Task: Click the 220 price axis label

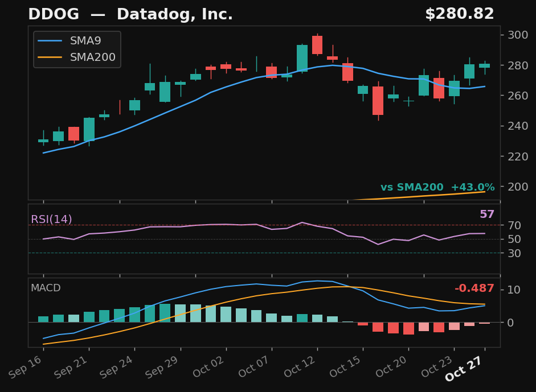Action: tap(518, 156)
